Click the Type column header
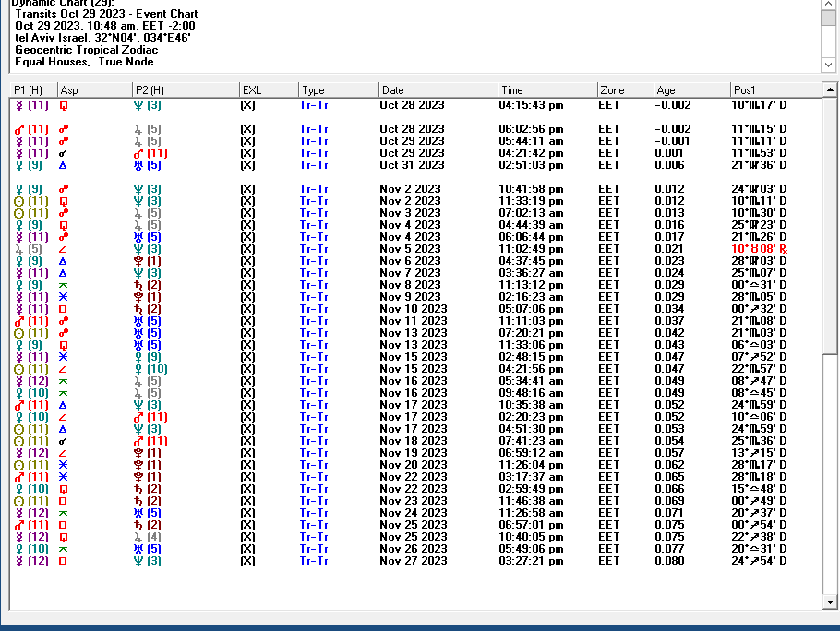This screenshot has height=631, width=840. (x=338, y=89)
